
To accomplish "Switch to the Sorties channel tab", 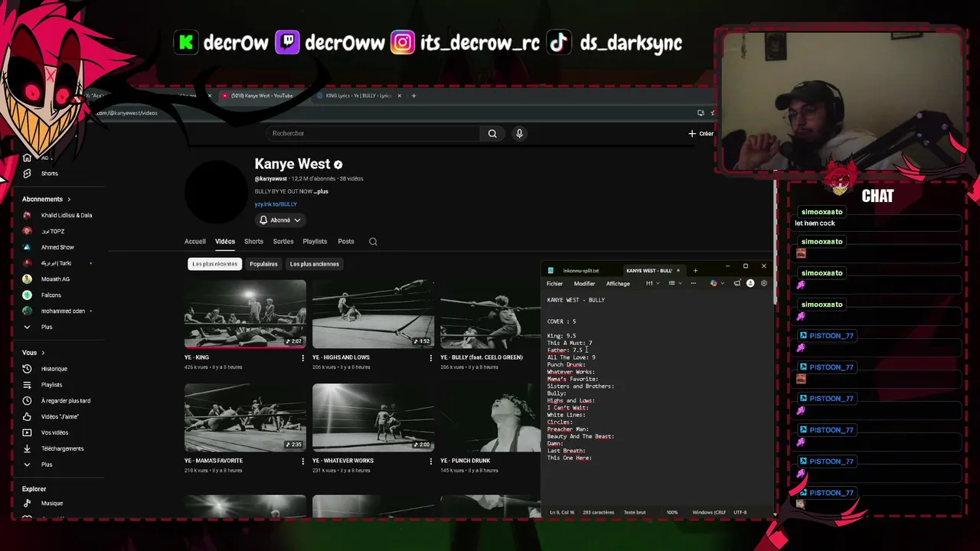I will pyautogui.click(x=283, y=242).
